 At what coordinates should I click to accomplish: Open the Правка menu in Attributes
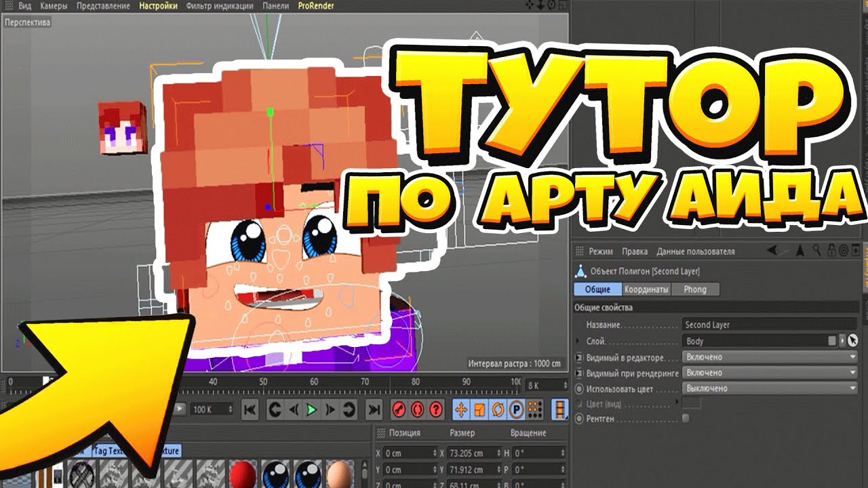(635, 251)
